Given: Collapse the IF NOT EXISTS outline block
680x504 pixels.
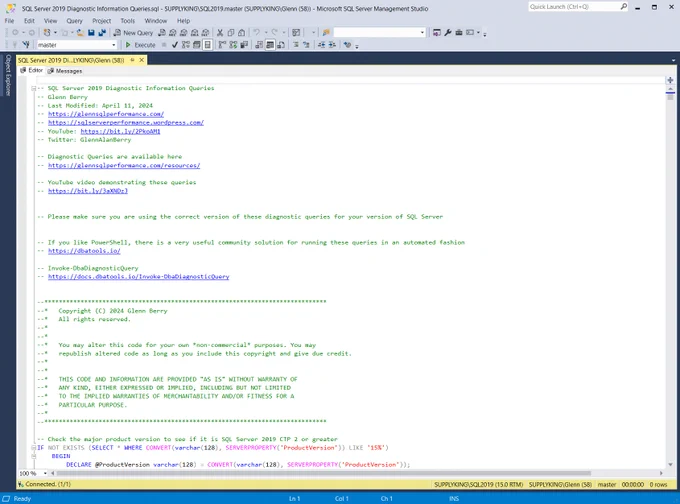Looking at the screenshot, I should click(x=33, y=448).
